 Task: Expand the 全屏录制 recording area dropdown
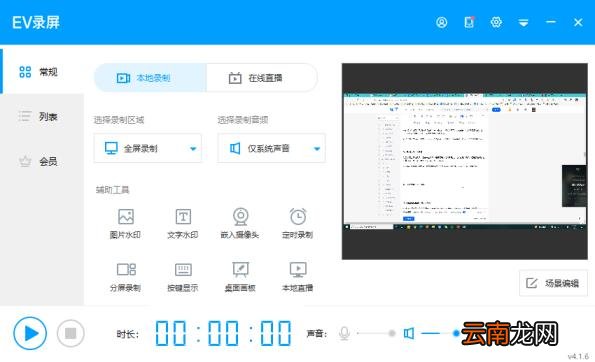[148, 148]
